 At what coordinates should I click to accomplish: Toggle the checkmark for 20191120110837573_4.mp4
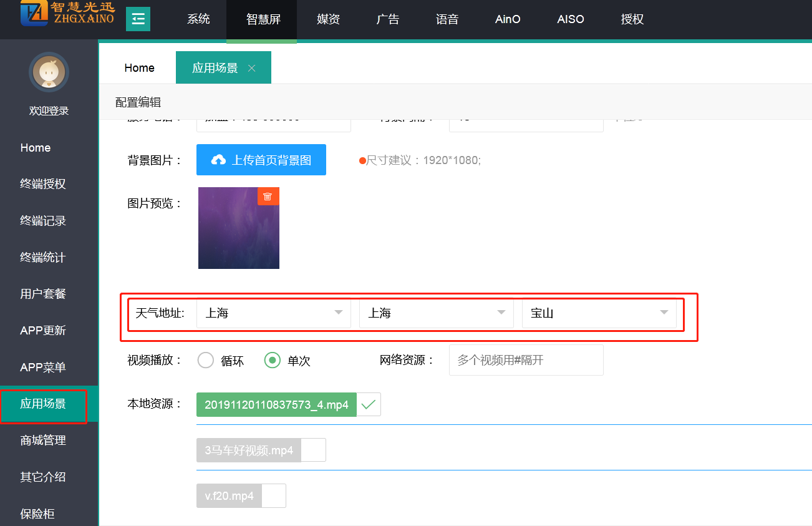pyautogui.click(x=369, y=404)
